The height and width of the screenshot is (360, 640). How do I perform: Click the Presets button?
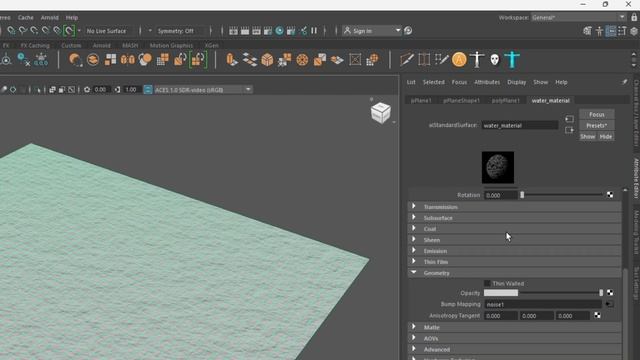[x=597, y=125]
